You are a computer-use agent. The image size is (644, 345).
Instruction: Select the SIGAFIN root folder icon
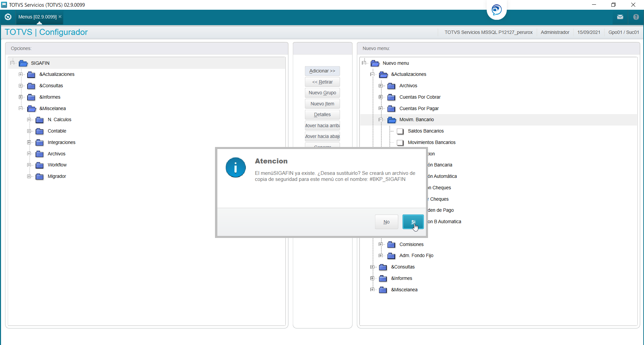[23, 63]
